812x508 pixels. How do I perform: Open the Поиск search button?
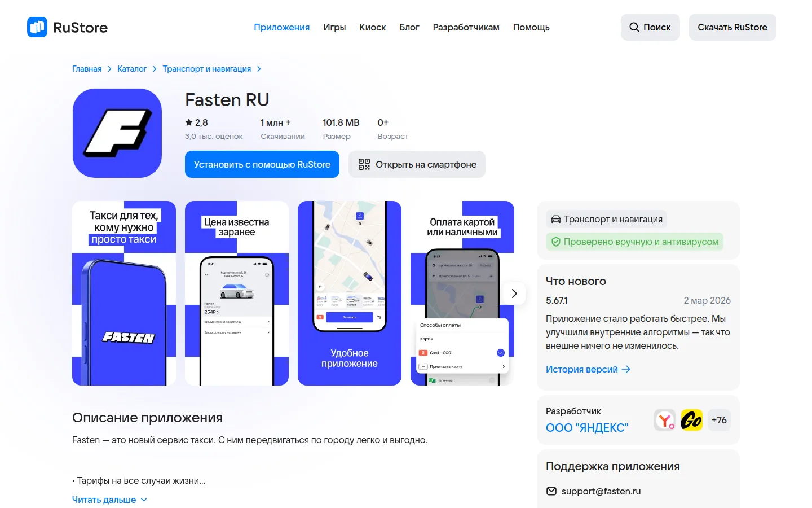[x=650, y=27]
